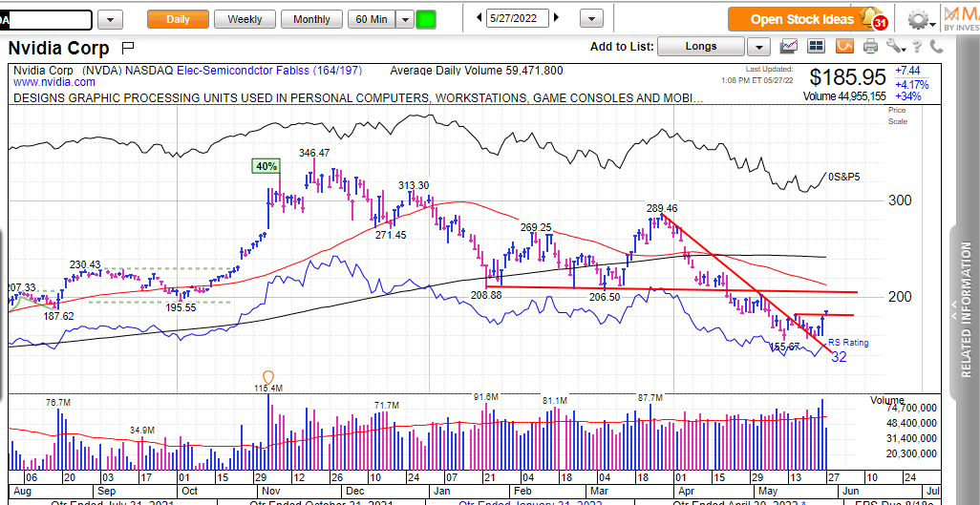Click the 81.1M volume label
This screenshot has width=980, height=505.
pyautogui.click(x=554, y=400)
